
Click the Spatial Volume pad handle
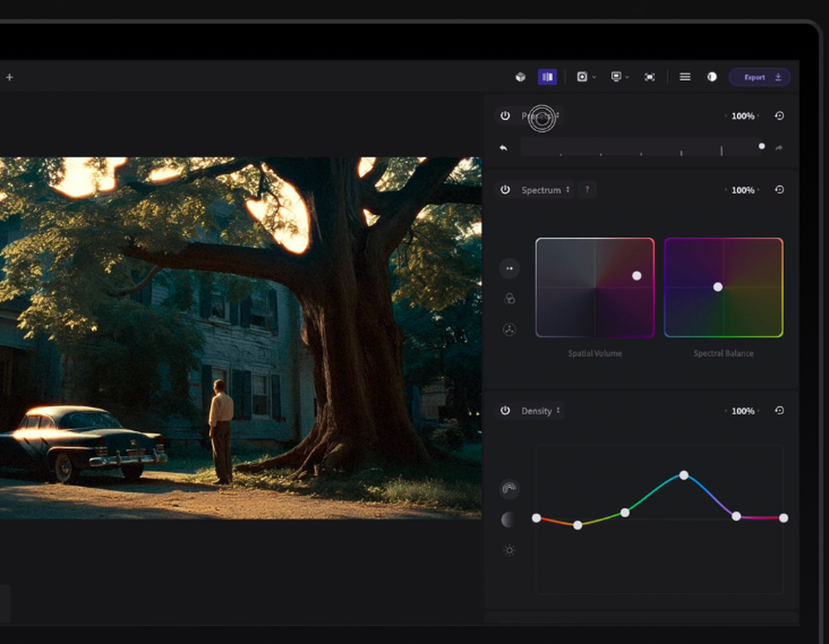(x=637, y=275)
